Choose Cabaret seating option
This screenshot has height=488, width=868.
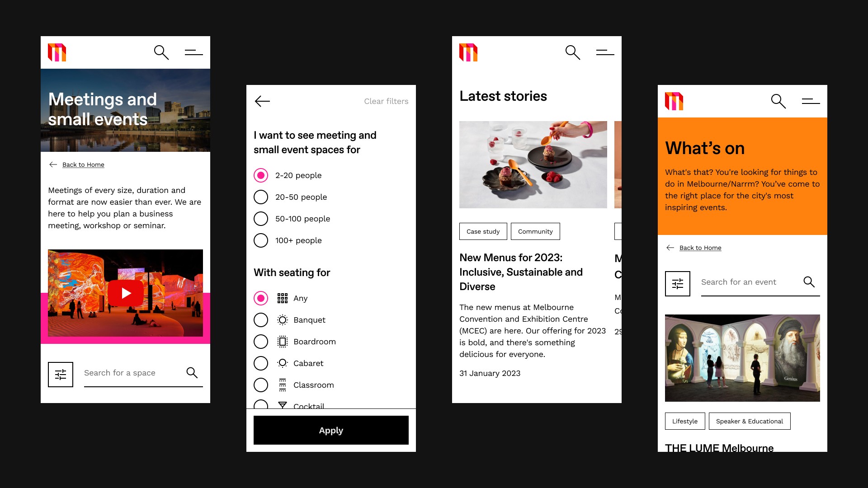click(261, 363)
